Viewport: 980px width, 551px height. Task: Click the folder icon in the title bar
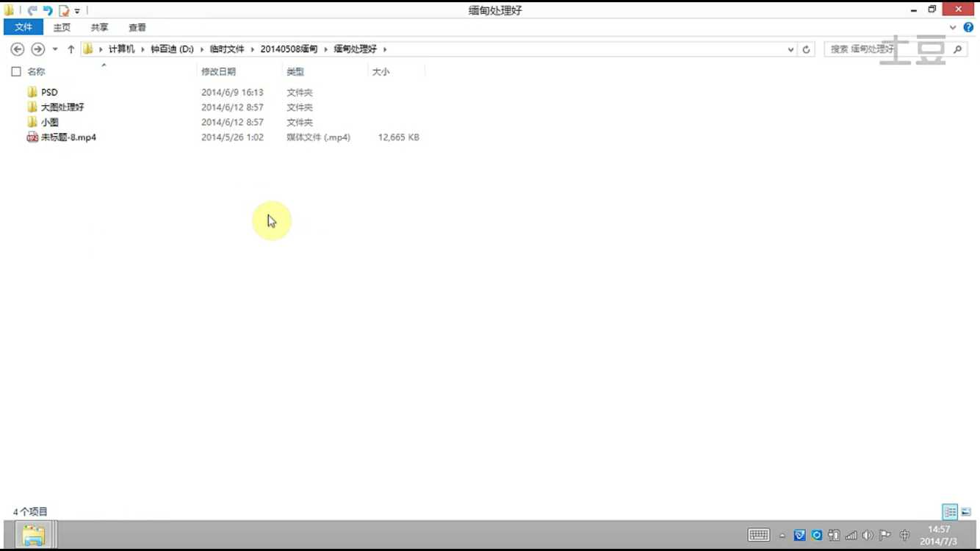click(9, 10)
